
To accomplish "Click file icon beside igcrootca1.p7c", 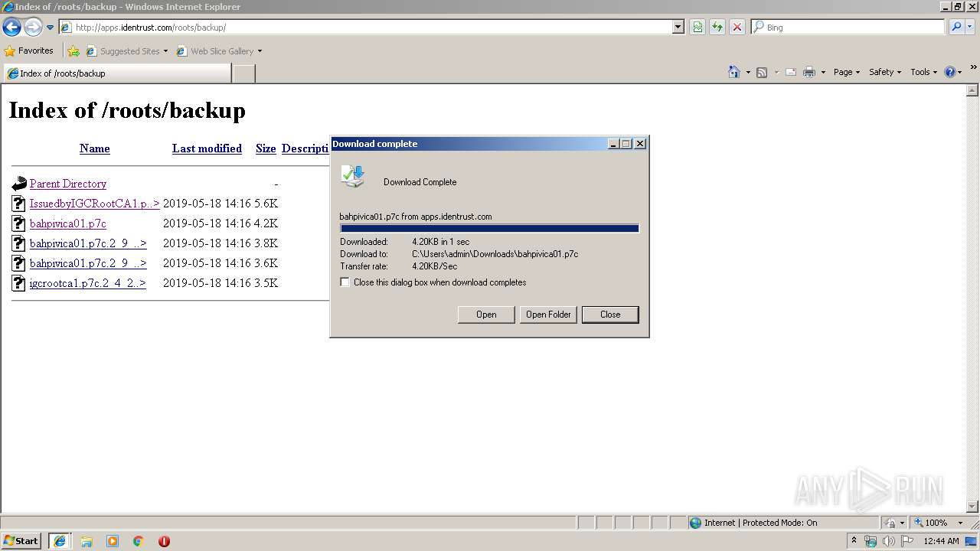I will click(19, 283).
